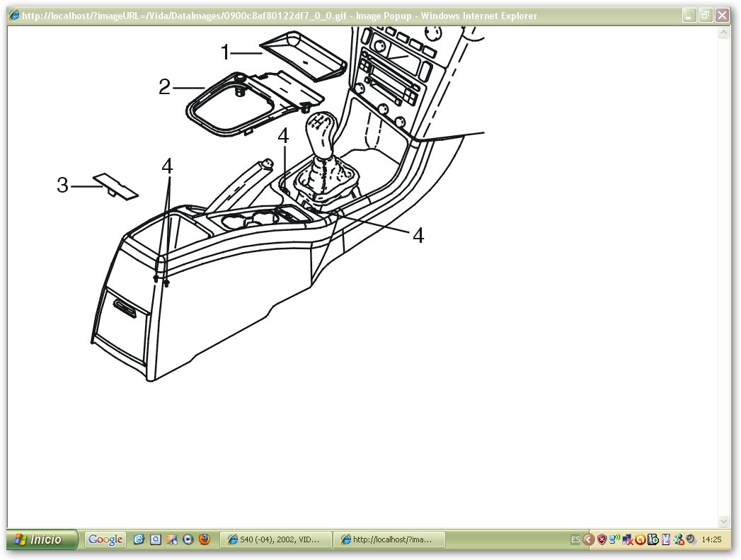This screenshot has width=741, height=560.
Task: Expand hidden system tray icons arrow
Action: coord(588,539)
